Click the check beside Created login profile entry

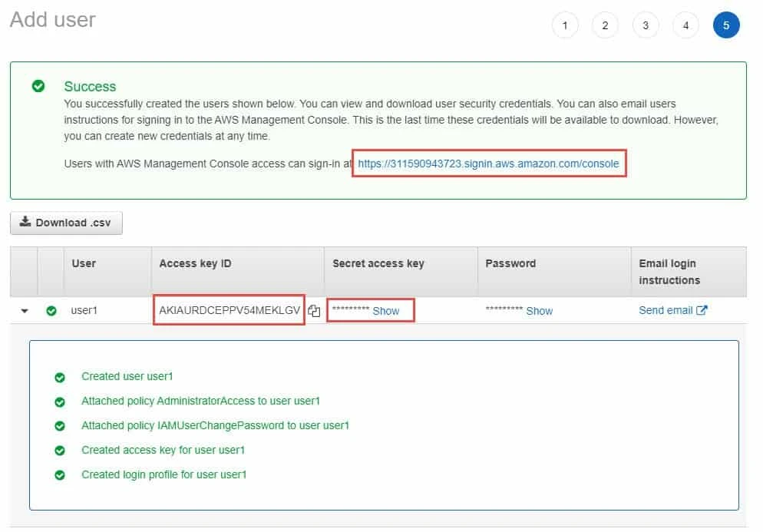pyautogui.click(x=61, y=474)
